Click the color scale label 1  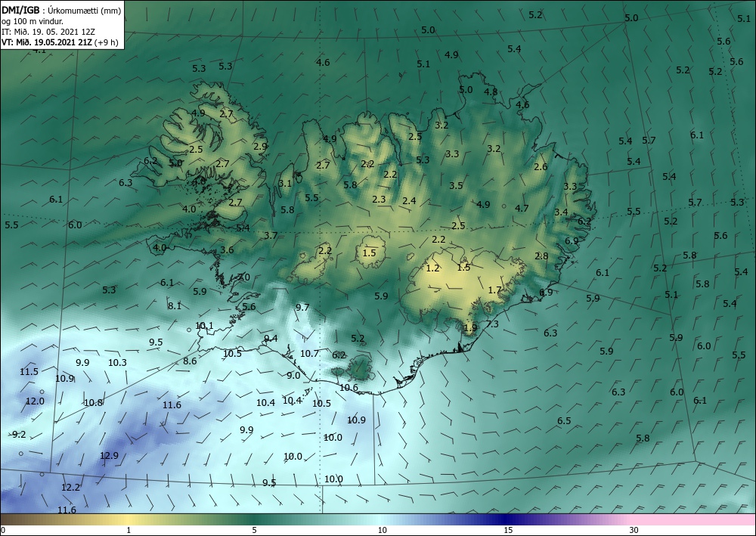point(129,530)
